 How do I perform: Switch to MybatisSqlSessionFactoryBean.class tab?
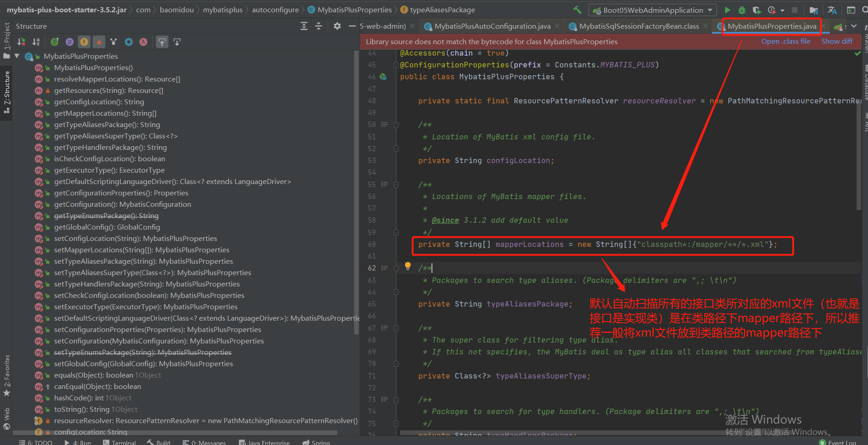[639, 26]
